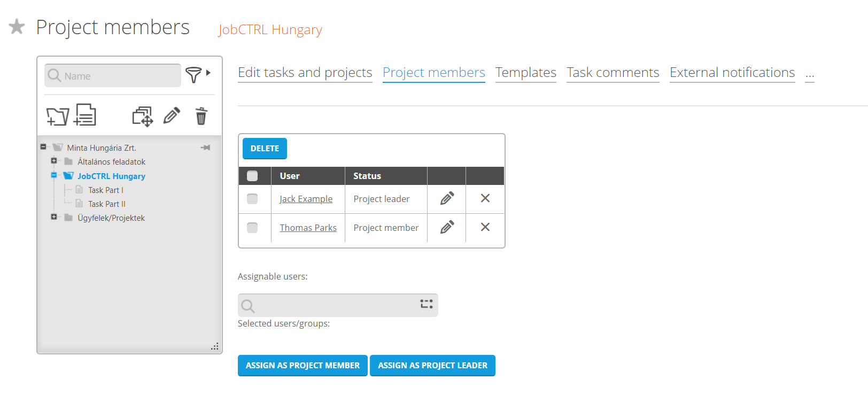868x395 pixels.
Task: Check the box for Jack Example
Action: pos(252,199)
